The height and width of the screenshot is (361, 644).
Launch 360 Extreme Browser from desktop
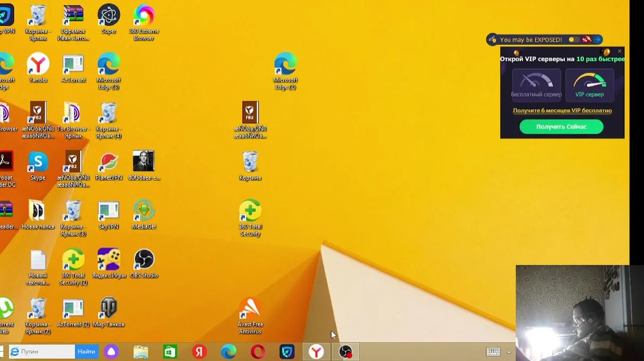click(x=144, y=22)
